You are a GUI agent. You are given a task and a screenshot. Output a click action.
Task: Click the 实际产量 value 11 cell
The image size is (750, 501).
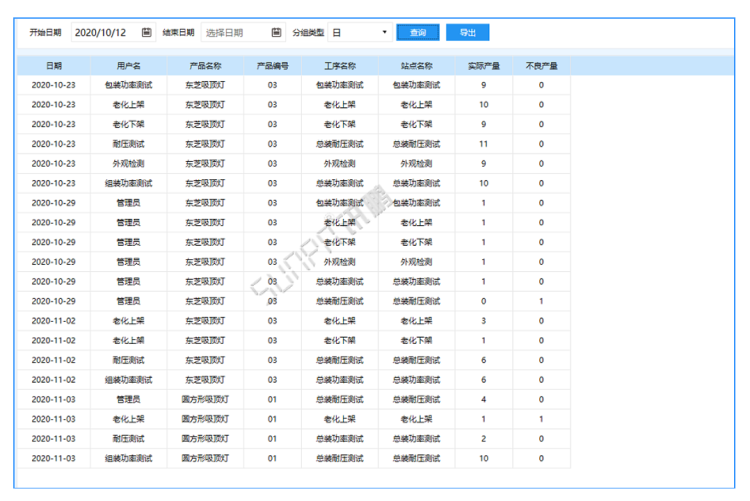(x=484, y=144)
